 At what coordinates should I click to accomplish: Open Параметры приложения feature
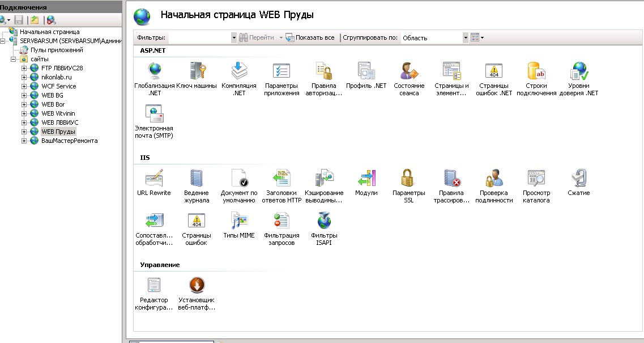point(282,79)
